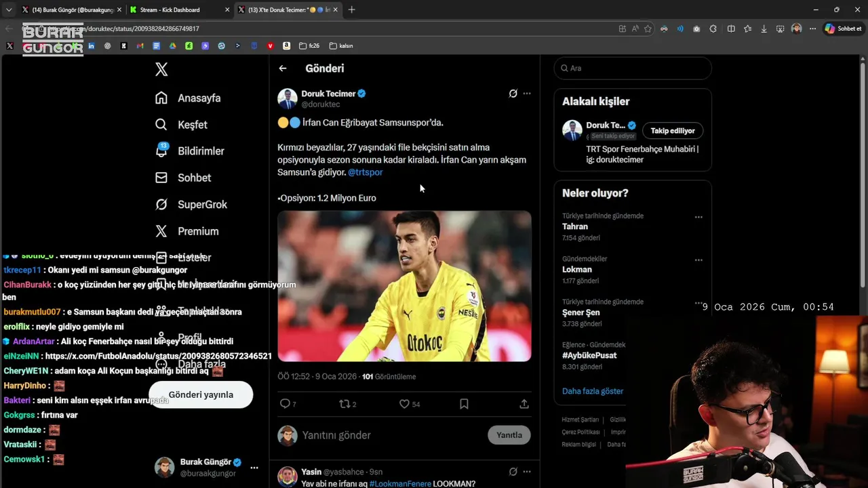Open Lokman trending topic
The height and width of the screenshot is (488, 868).
tap(577, 269)
